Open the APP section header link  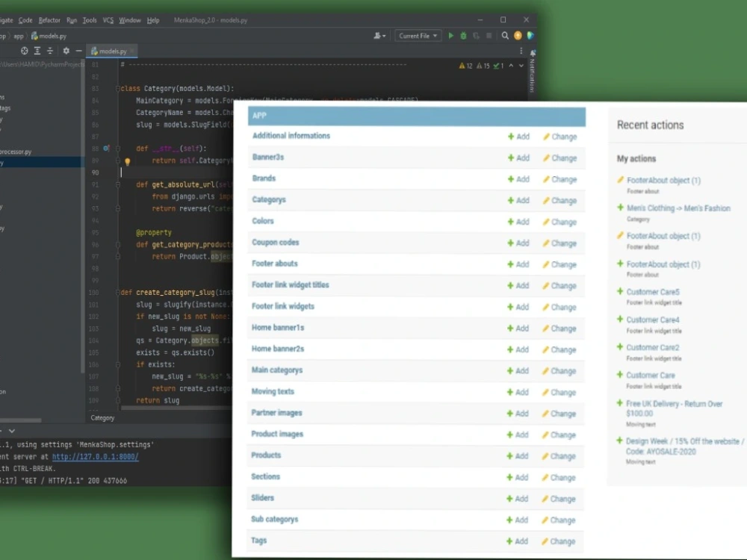(260, 116)
